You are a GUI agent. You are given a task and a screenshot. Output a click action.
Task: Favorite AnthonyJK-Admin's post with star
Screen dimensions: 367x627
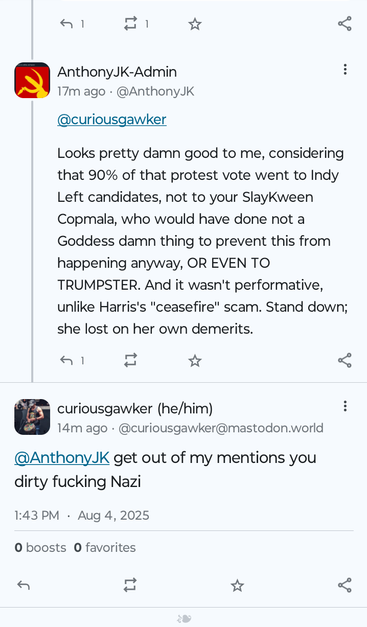[x=195, y=361]
